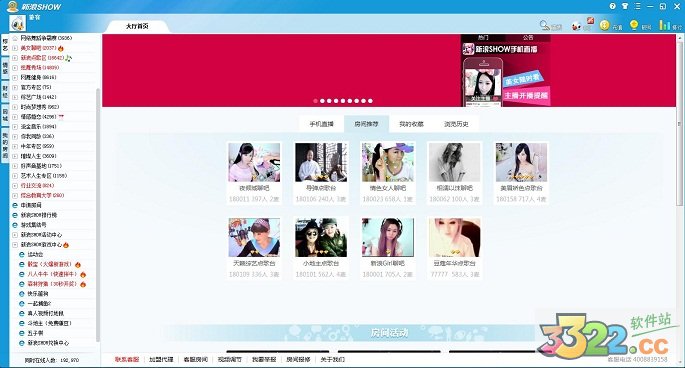
Task: Select 好声音基地 in the room list
Action: 41,166
